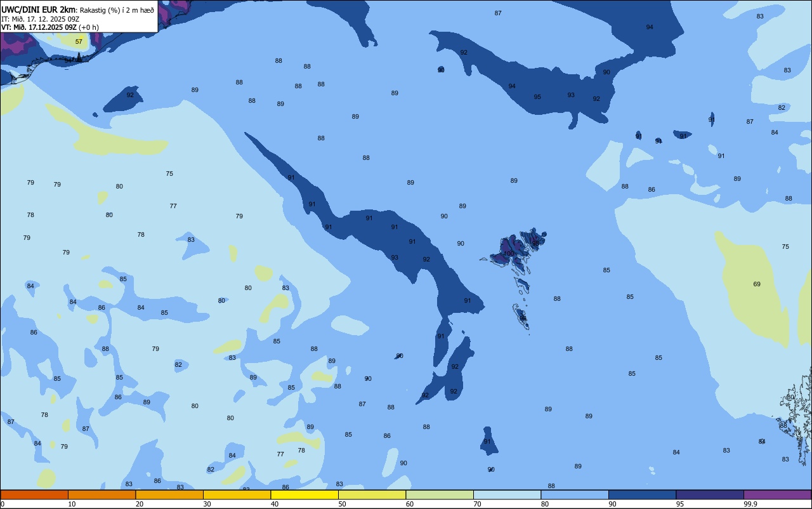Viewport: 812px width, 509px height.
Task: Click 'Rakastig (%) í 2 m hæð' label
Action: point(117,10)
